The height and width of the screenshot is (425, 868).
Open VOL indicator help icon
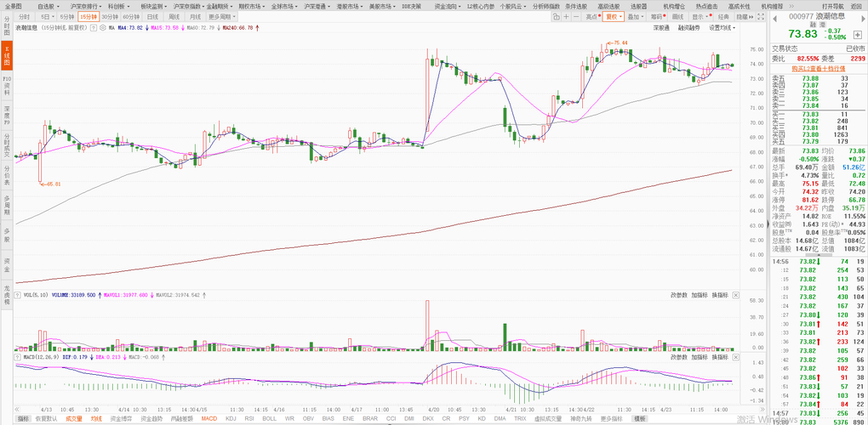click(18, 295)
